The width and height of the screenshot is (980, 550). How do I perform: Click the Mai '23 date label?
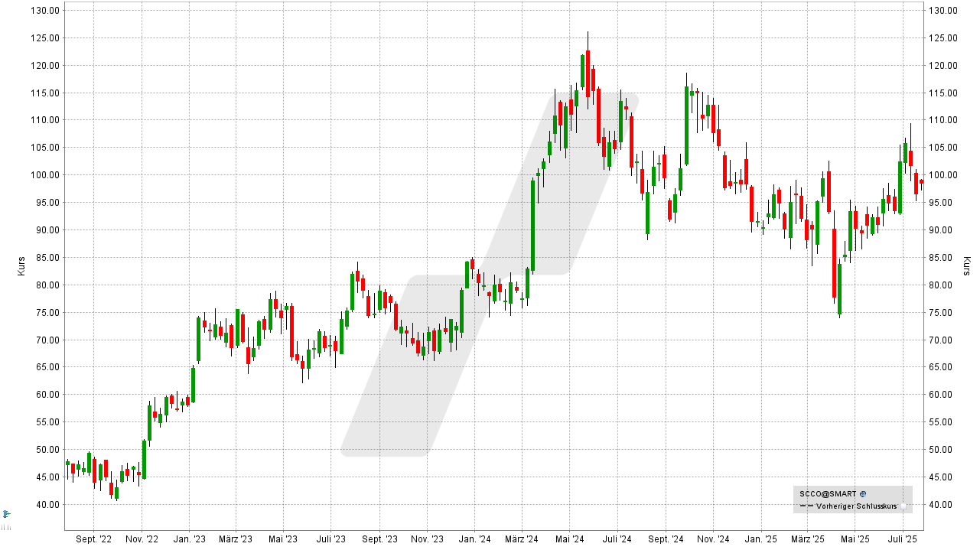pyautogui.click(x=282, y=540)
